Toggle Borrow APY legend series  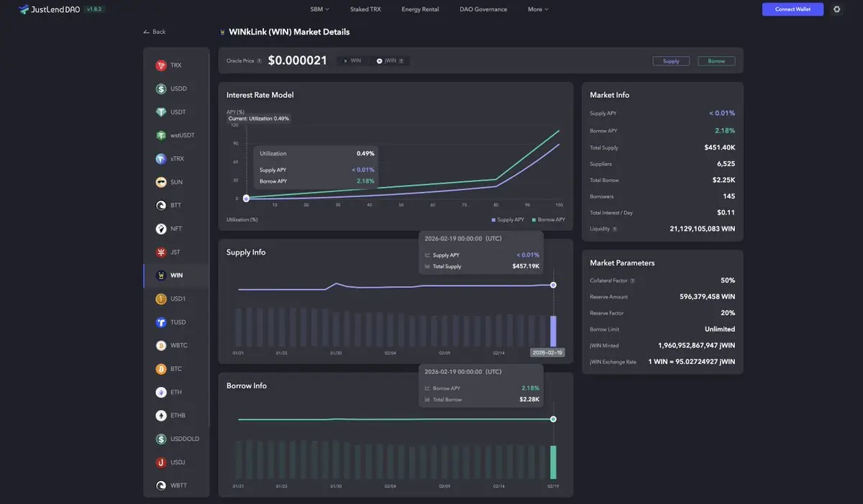pos(548,219)
